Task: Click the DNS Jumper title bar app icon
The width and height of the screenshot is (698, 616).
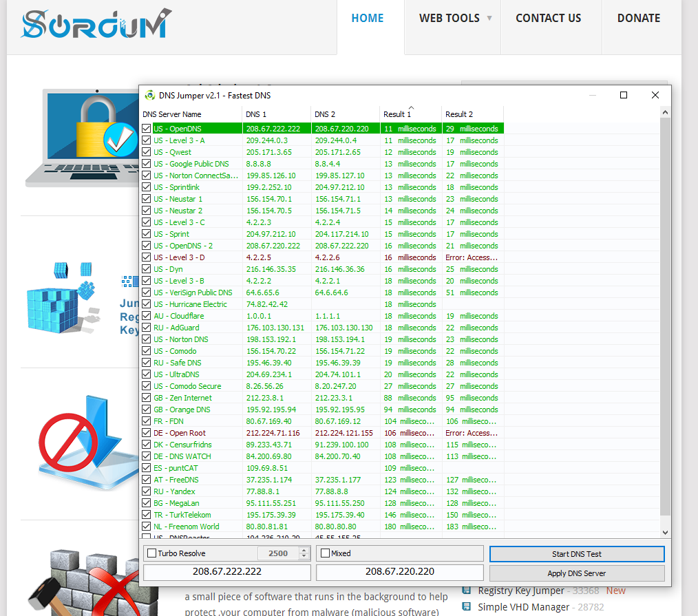Action: [x=150, y=95]
